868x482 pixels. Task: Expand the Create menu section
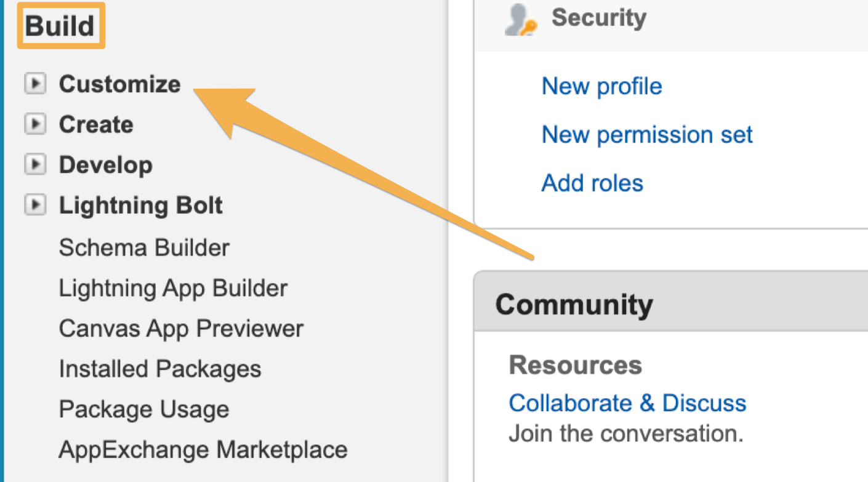(x=96, y=124)
